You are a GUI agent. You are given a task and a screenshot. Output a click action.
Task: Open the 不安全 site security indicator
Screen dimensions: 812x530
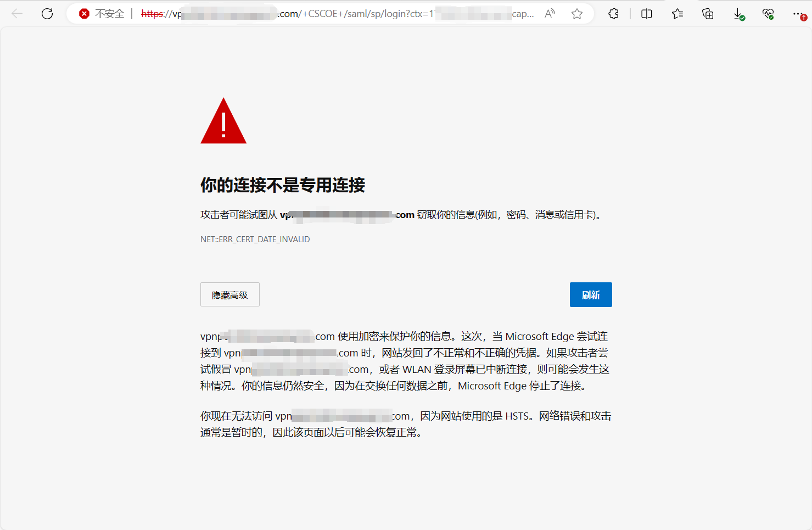[x=102, y=14]
